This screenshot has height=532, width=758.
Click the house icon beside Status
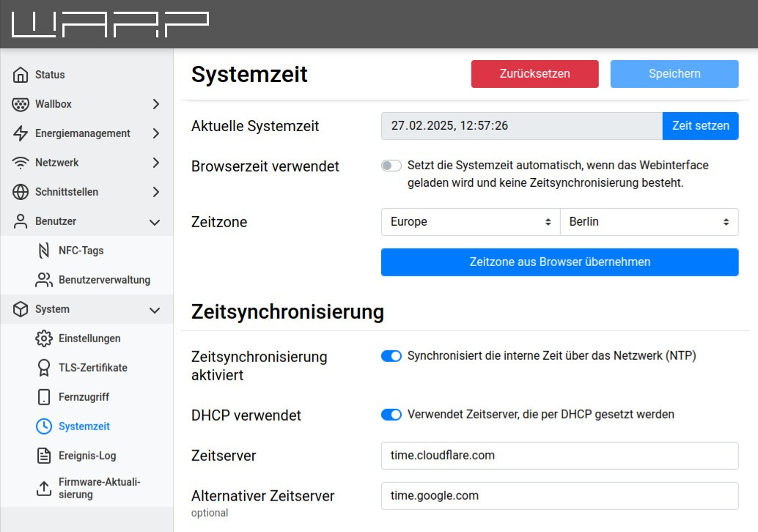tap(21, 75)
